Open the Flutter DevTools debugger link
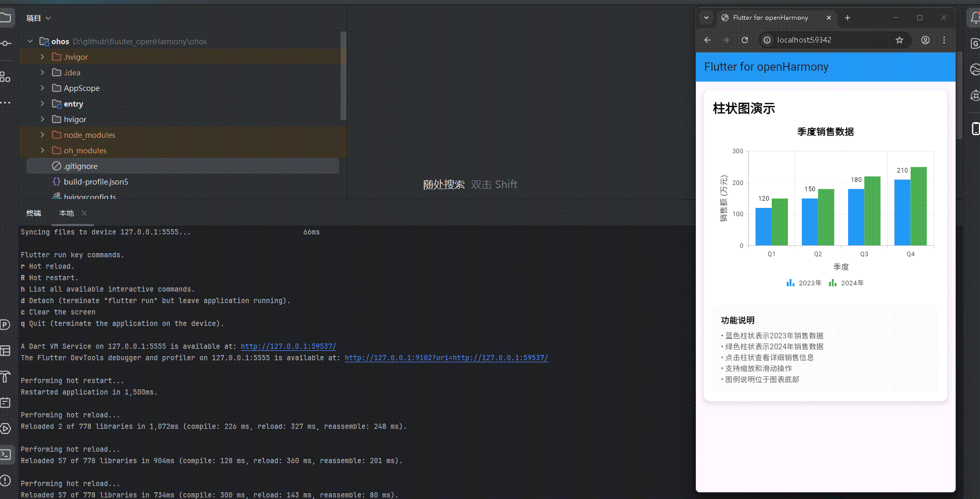 pyautogui.click(x=446, y=358)
